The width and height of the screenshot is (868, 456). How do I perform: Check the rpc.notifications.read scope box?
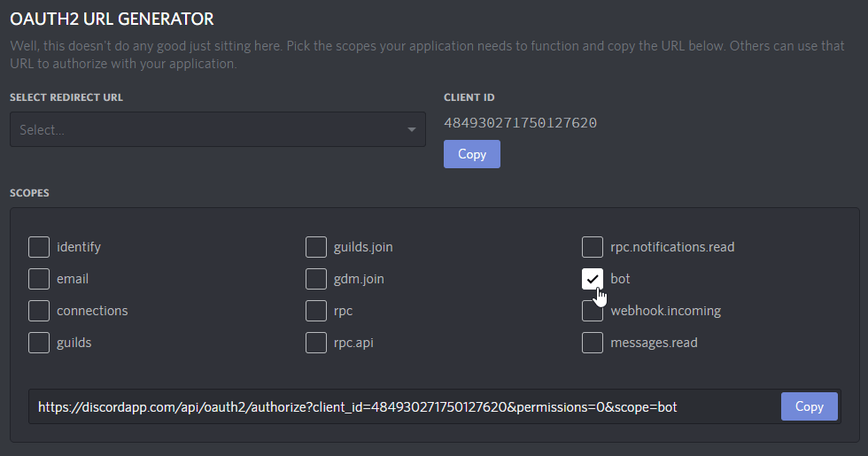click(593, 247)
